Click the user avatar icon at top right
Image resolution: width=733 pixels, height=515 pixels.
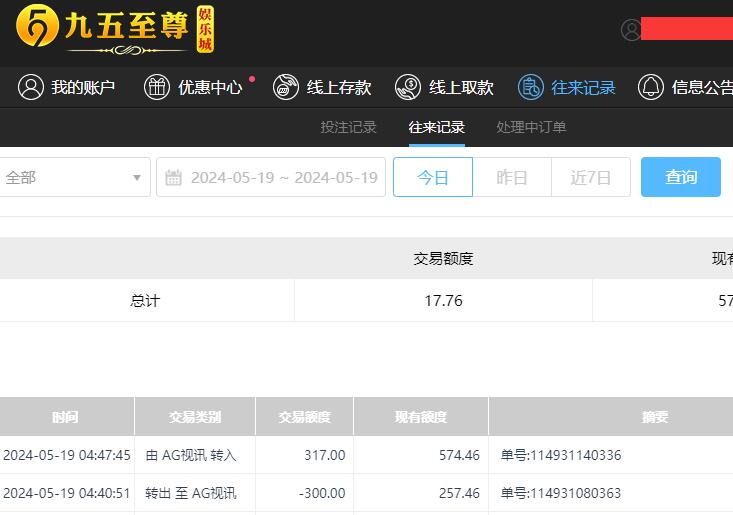click(x=631, y=29)
